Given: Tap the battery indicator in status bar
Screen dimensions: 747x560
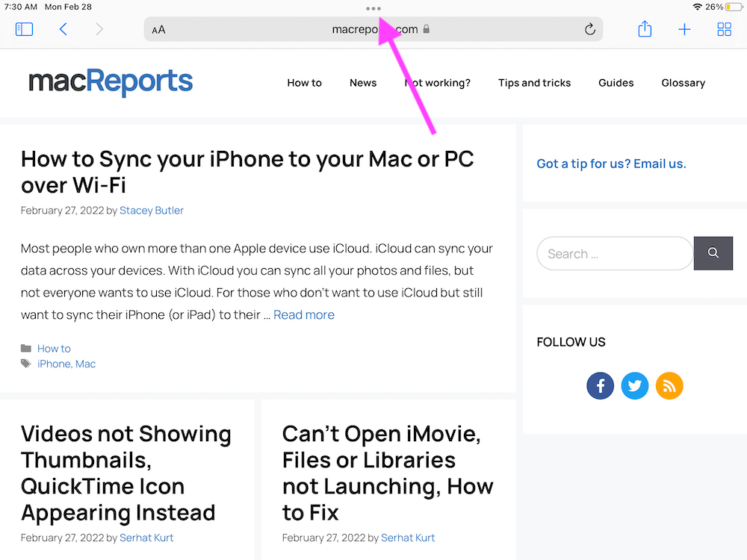Looking at the screenshot, I should pos(734,7).
